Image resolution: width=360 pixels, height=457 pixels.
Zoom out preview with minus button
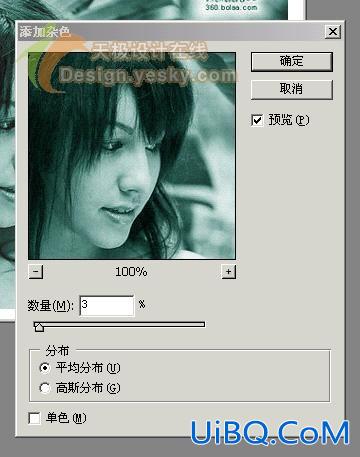point(36,272)
